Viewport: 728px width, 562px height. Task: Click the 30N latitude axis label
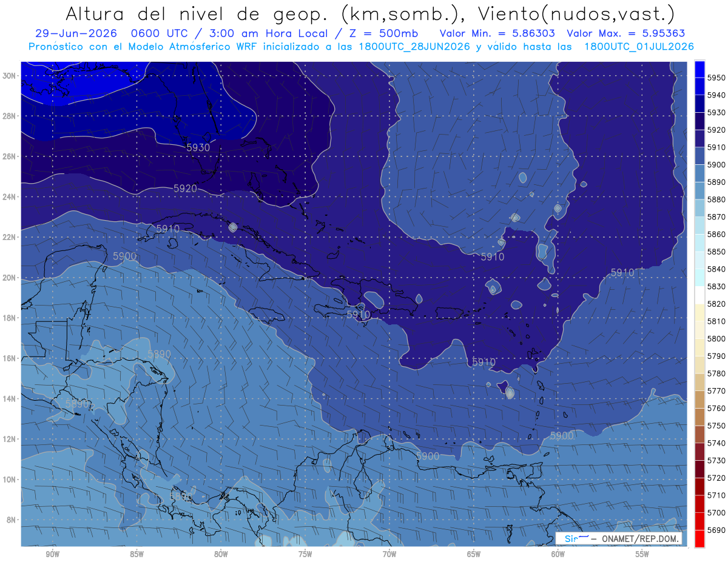click(9, 76)
